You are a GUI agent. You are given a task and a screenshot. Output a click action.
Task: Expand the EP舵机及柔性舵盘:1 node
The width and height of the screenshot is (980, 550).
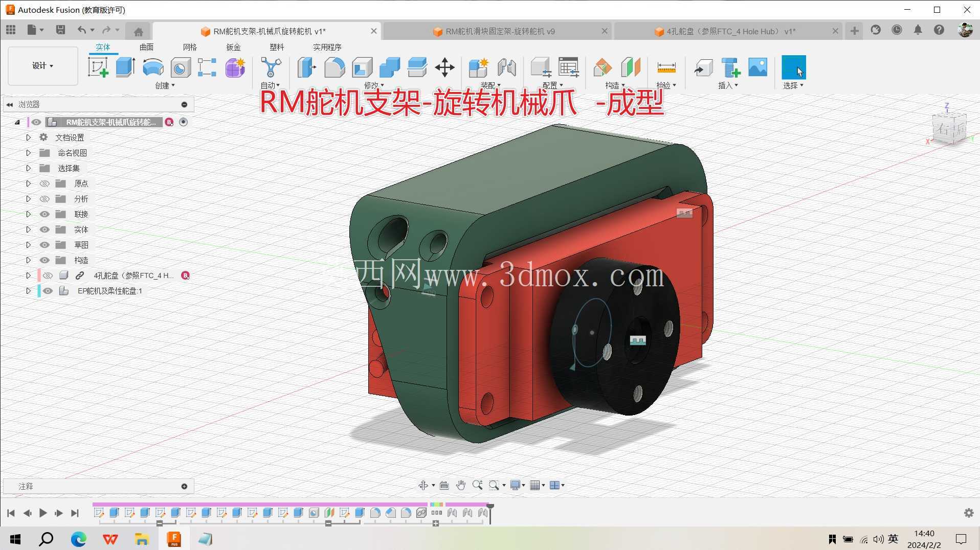[28, 291]
